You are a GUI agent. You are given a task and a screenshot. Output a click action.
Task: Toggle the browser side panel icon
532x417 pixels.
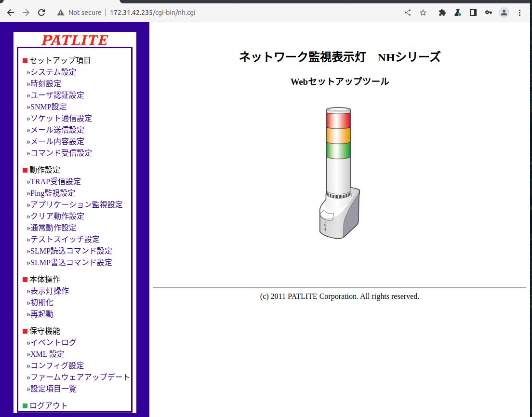pos(473,13)
